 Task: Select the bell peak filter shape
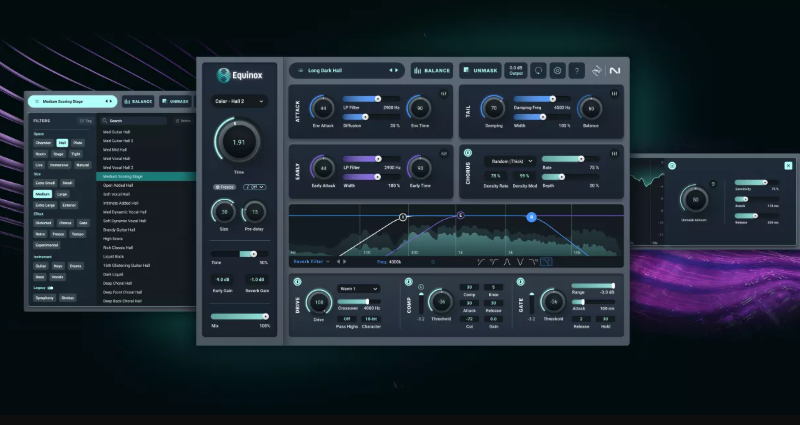pos(507,262)
